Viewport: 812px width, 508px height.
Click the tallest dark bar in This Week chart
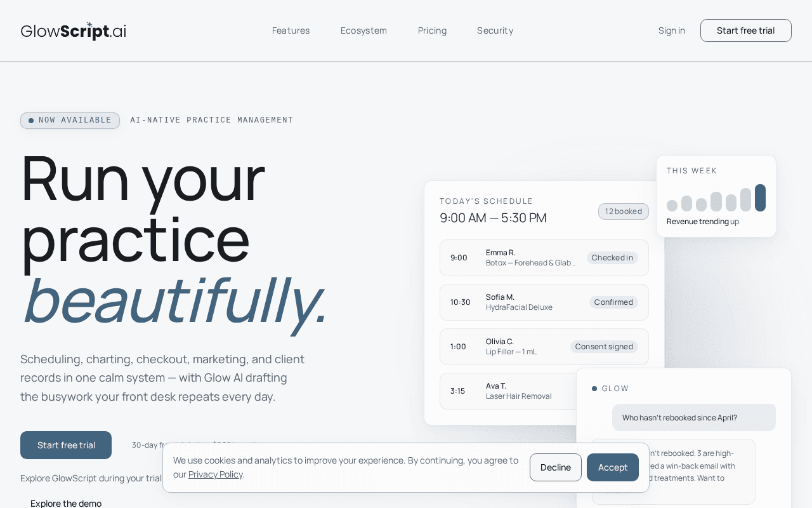pyautogui.click(x=760, y=197)
